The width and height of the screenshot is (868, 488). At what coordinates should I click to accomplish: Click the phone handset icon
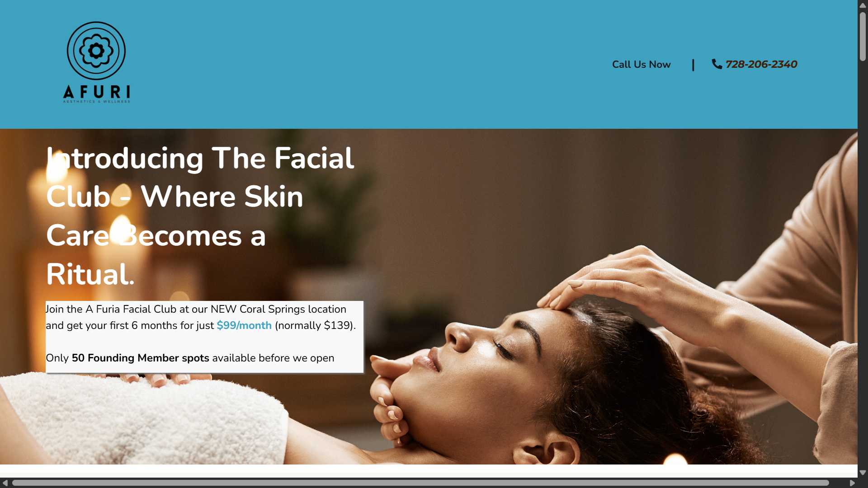(x=717, y=64)
